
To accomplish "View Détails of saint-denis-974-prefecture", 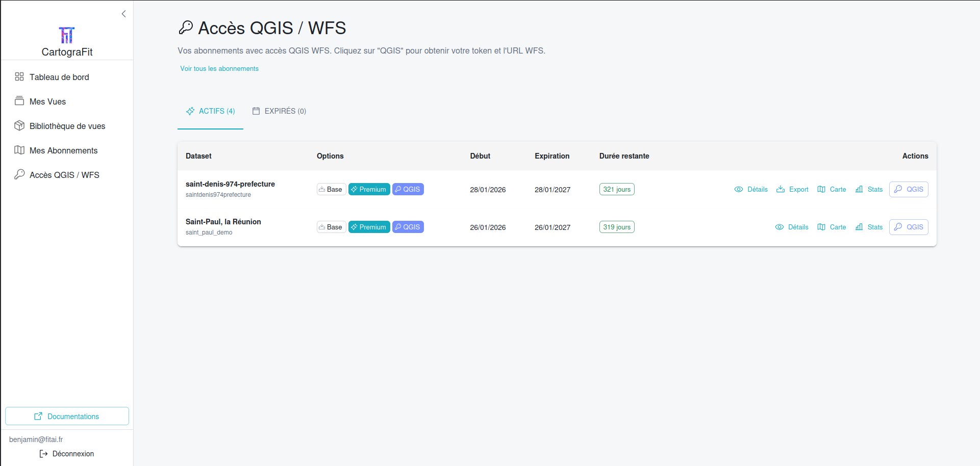I will click(751, 190).
